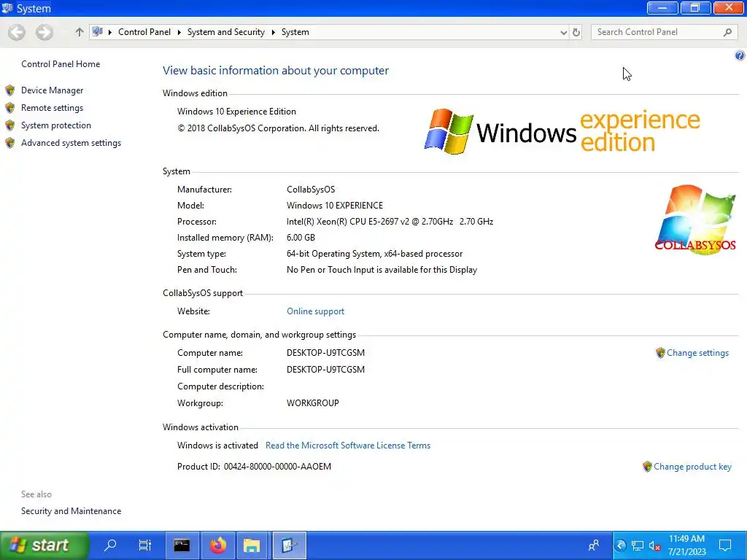The image size is (747, 560).
Task: Click the System window taskbar button
Action: (x=289, y=545)
